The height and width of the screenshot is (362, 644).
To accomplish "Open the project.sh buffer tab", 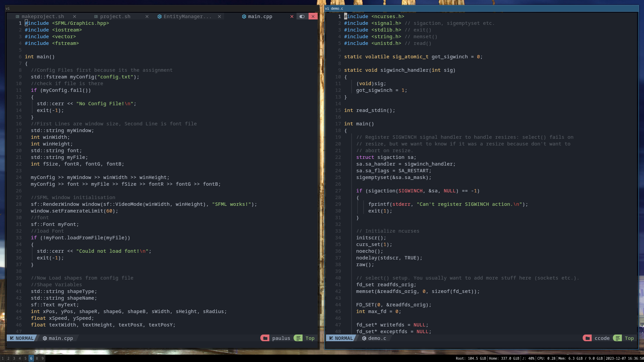I will coord(115,16).
